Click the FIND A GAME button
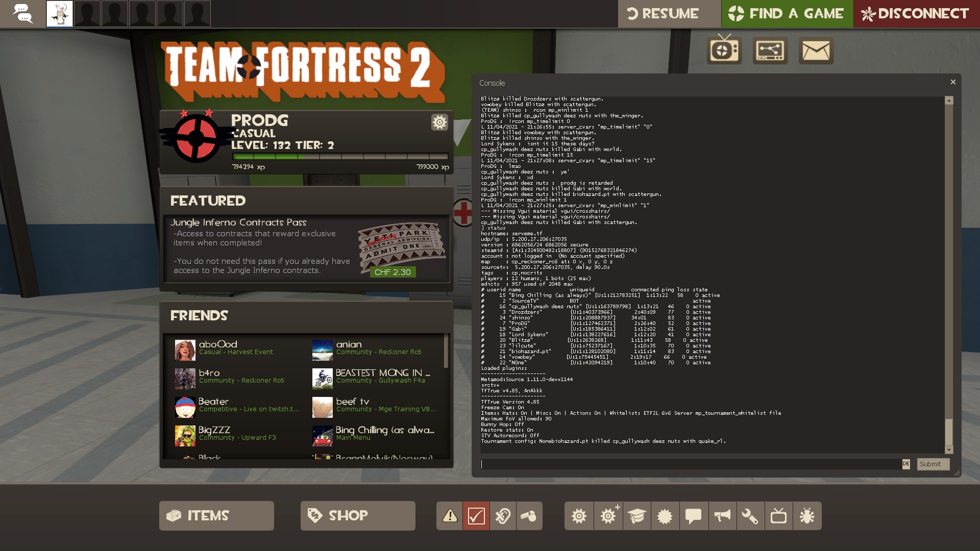Viewport: 980px width, 551px height. [x=787, y=14]
